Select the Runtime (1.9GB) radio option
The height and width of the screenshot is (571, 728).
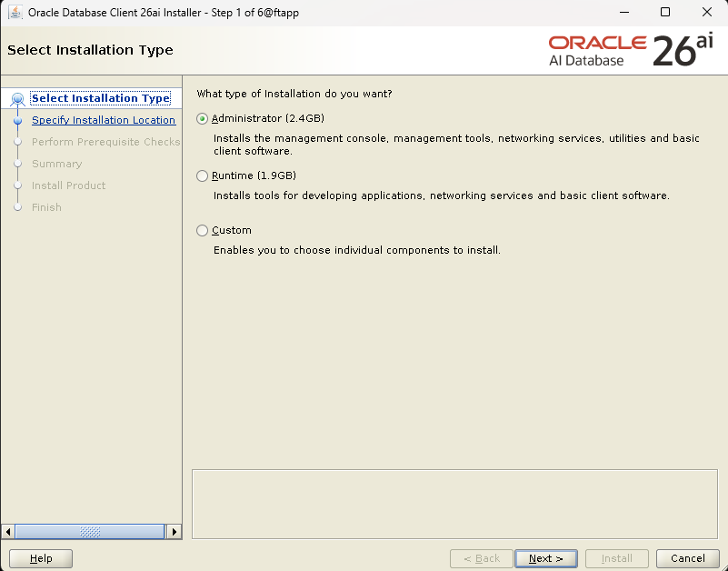(x=202, y=176)
